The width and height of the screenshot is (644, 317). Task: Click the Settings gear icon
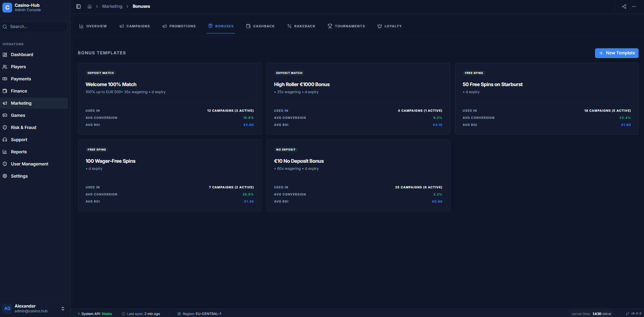[5, 176]
